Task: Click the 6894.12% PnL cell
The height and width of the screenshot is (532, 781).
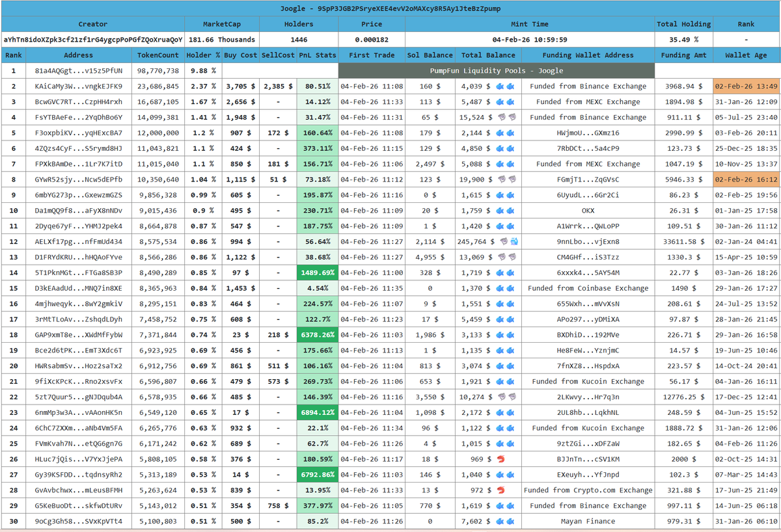Action: [x=318, y=412]
